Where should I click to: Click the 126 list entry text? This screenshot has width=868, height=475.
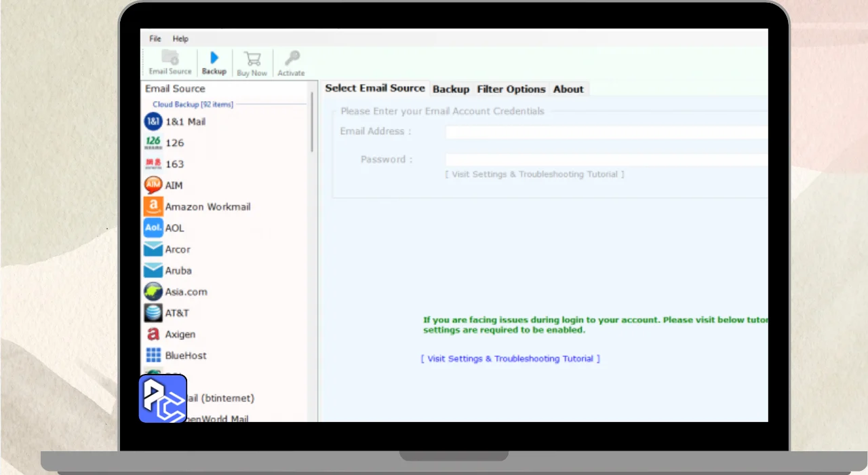(174, 142)
